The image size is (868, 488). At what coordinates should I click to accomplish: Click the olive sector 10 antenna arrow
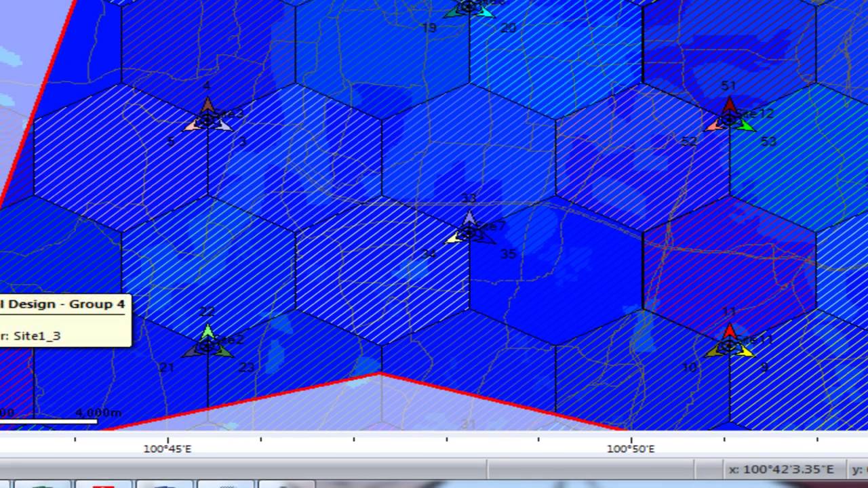pyautogui.click(x=713, y=352)
